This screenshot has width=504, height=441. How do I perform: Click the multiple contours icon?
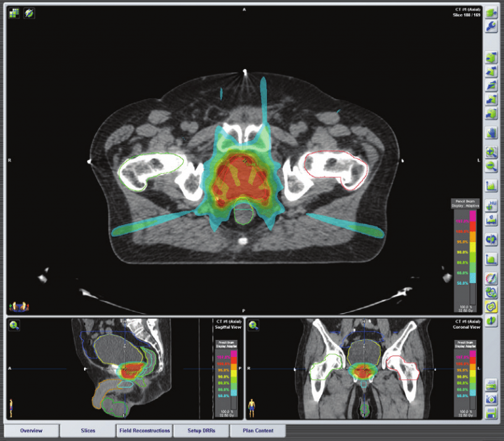click(x=491, y=293)
